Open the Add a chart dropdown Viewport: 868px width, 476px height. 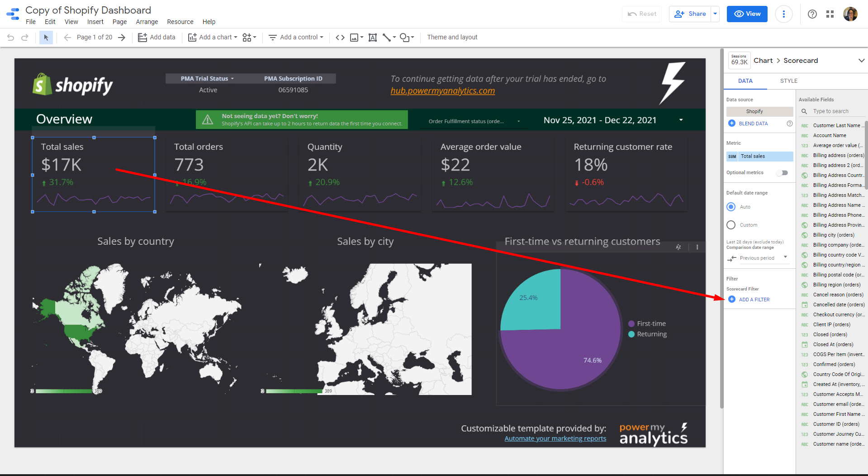(x=213, y=38)
